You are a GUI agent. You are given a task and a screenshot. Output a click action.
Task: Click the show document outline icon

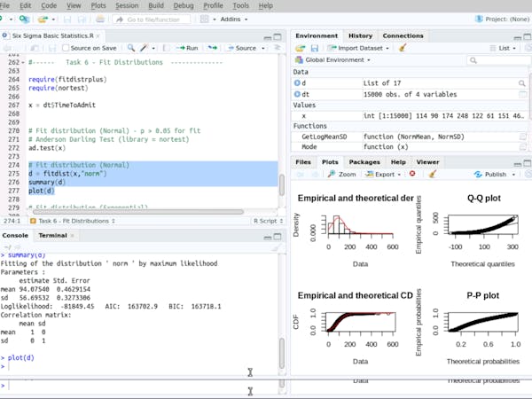tap(278, 48)
